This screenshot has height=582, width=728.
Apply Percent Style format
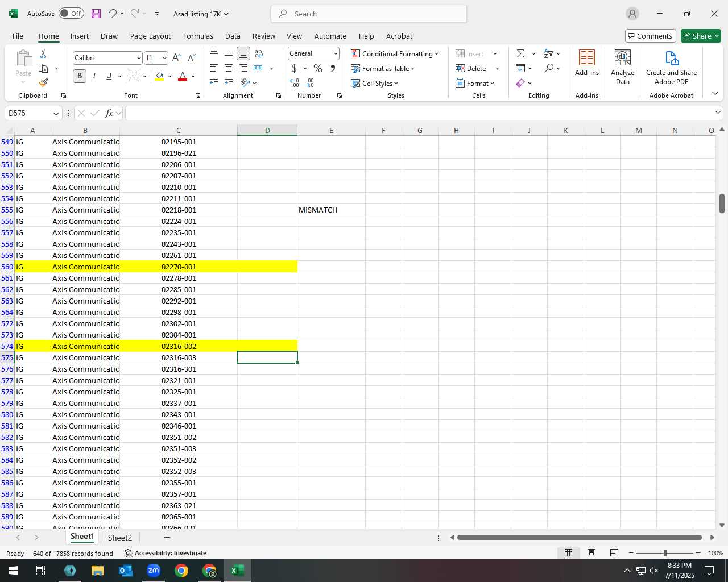(x=318, y=68)
